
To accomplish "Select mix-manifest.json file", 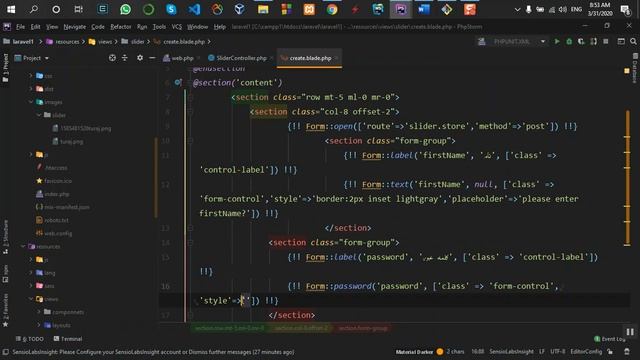I will pos(67,207).
